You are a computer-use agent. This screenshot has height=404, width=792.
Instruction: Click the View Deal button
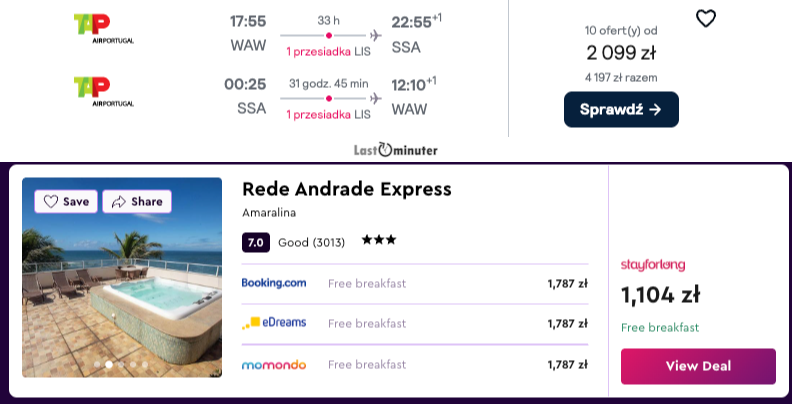698,366
